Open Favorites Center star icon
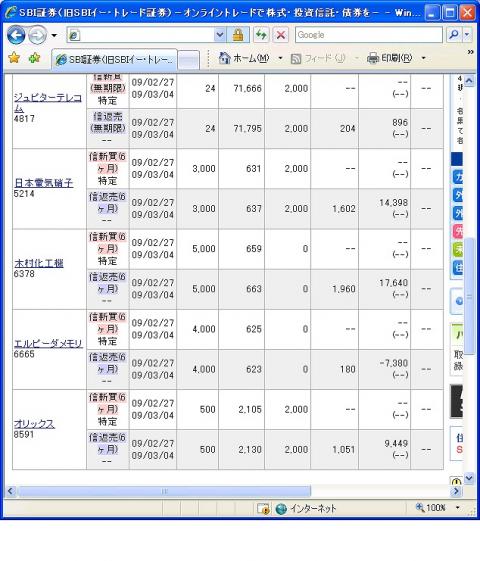 coord(14,58)
